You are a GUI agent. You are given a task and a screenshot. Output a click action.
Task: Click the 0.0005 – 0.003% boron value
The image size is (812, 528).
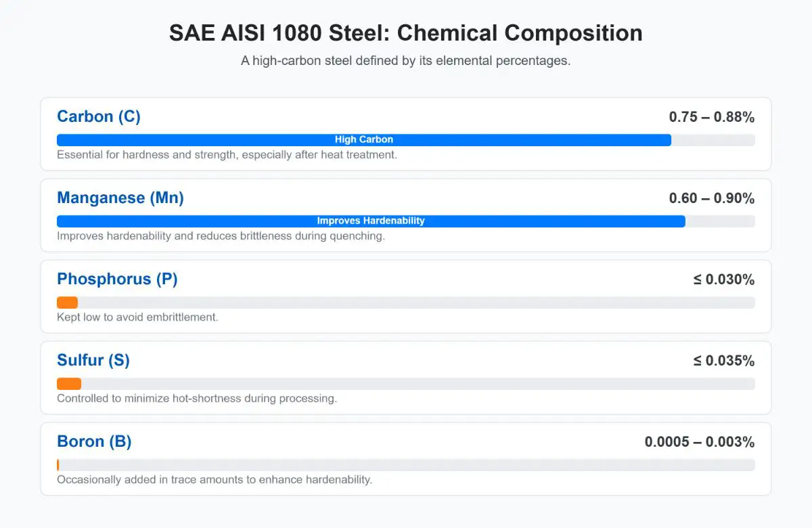700,442
